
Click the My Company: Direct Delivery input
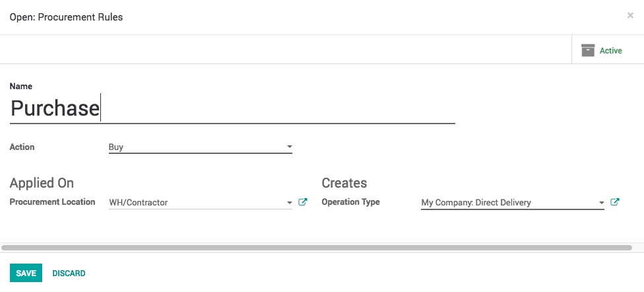[507, 203]
